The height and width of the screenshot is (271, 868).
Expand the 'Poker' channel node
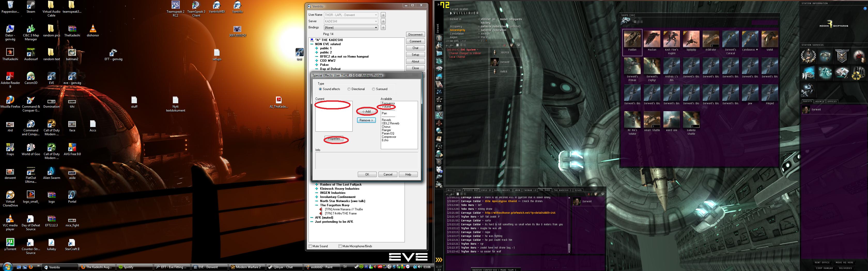(x=317, y=65)
